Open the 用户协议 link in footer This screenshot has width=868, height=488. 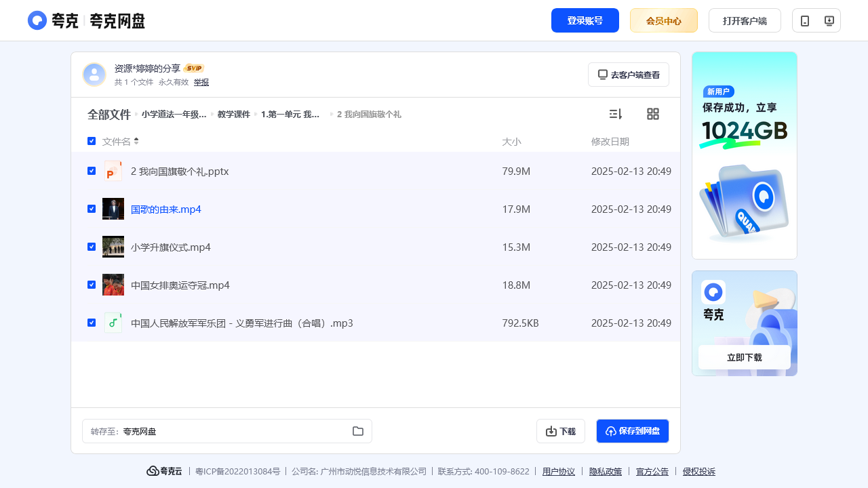click(x=559, y=472)
